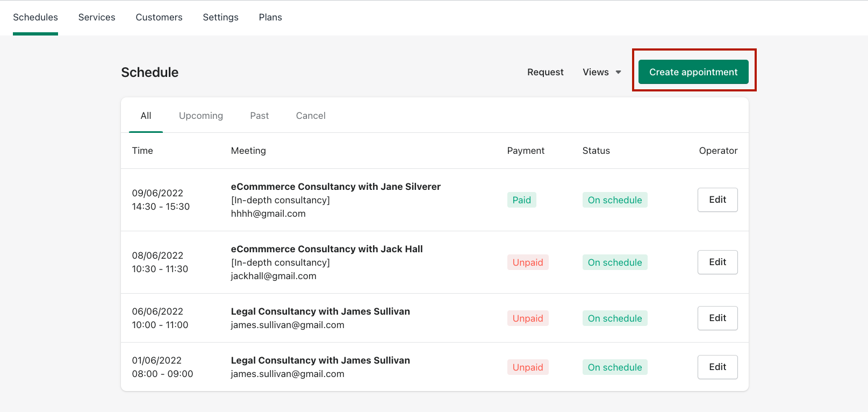Click the Request button
The width and height of the screenshot is (868, 412).
[545, 72]
